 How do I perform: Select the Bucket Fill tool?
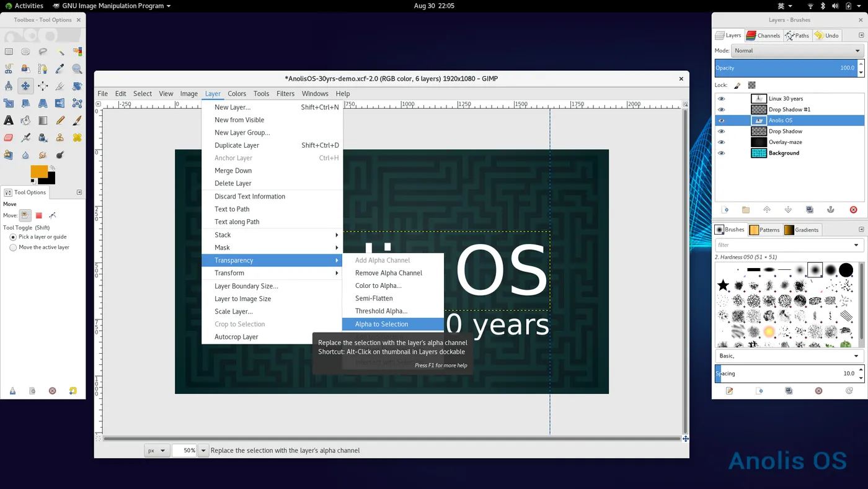(25, 120)
